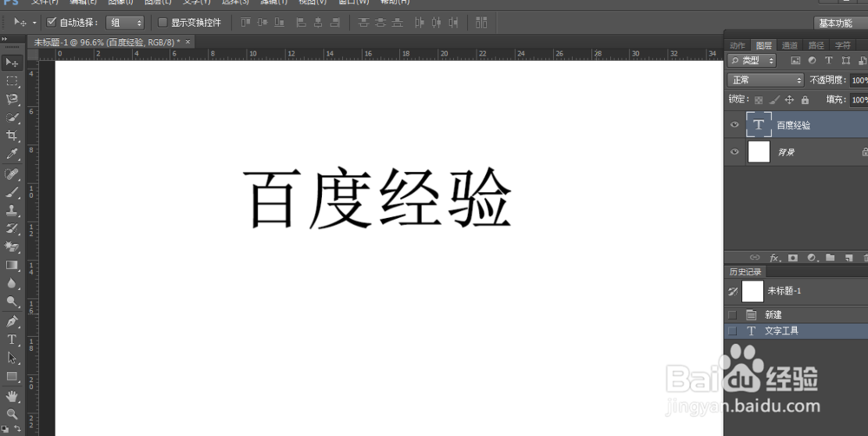868x436 pixels.
Task: Click align horizontal centers icon
Action: 318,23
